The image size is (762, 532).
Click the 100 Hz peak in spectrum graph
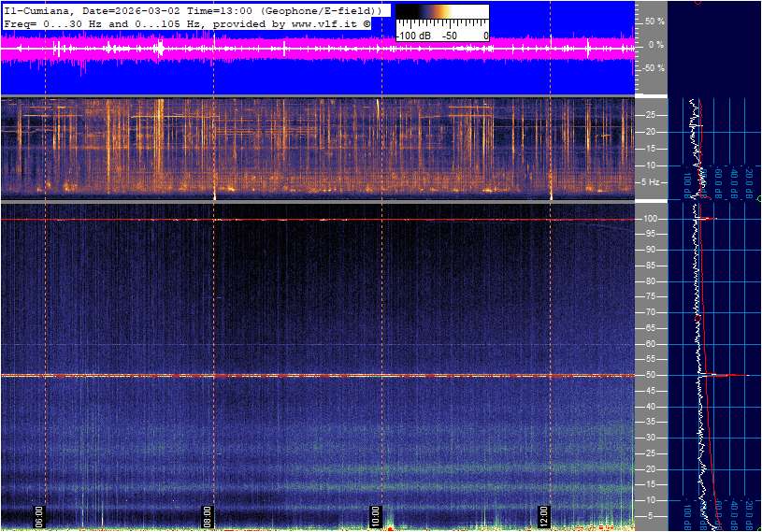(709, 219)
